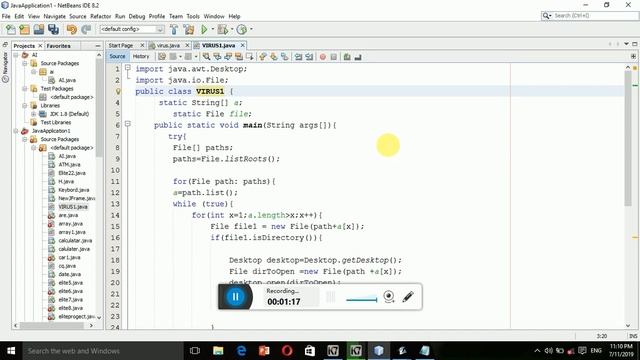Collapse the imports code fold at line 1
This screenshot has height=360, width=640.
pyautogui.click(x=128, y=68)
